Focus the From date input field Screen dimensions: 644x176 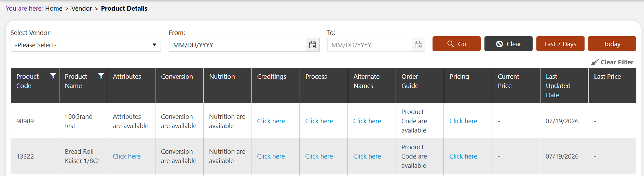238,45
